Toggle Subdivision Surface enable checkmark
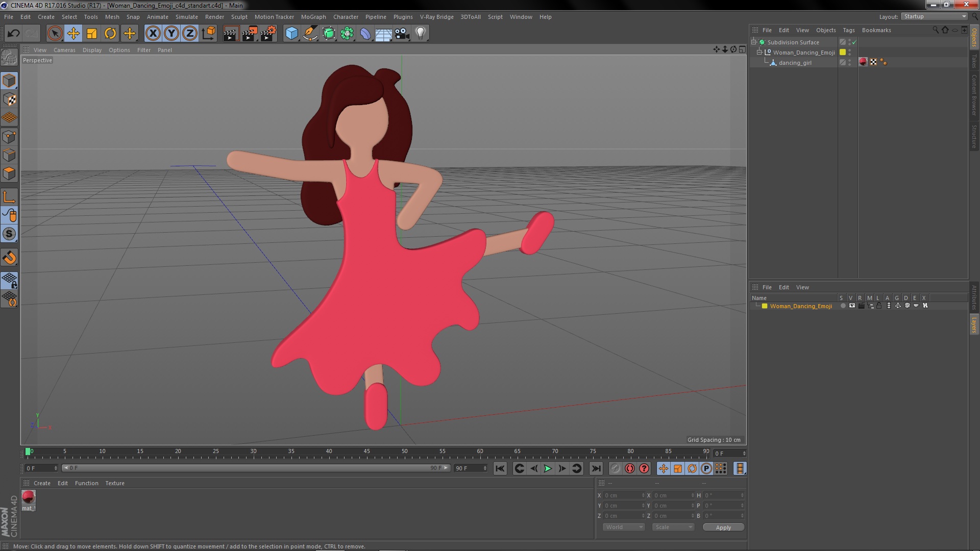 click(854, 42)
